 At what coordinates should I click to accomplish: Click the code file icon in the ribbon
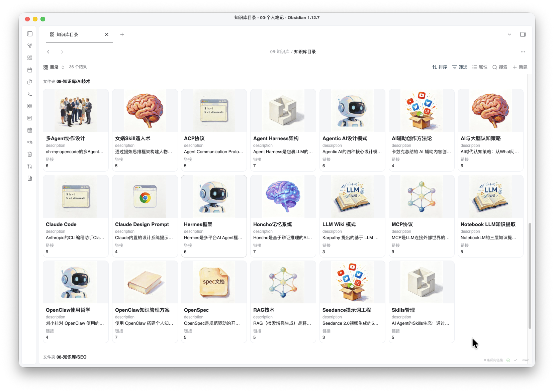30,178
